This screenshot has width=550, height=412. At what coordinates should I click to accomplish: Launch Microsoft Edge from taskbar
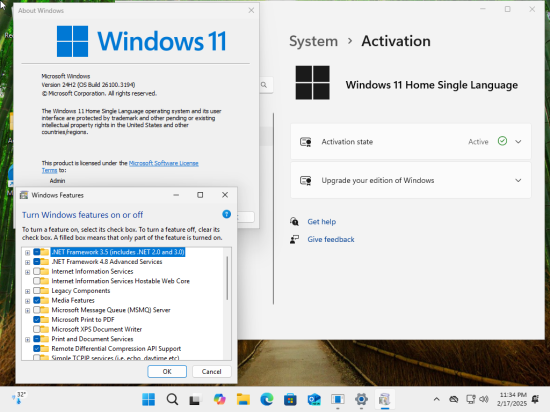point(267,399)
